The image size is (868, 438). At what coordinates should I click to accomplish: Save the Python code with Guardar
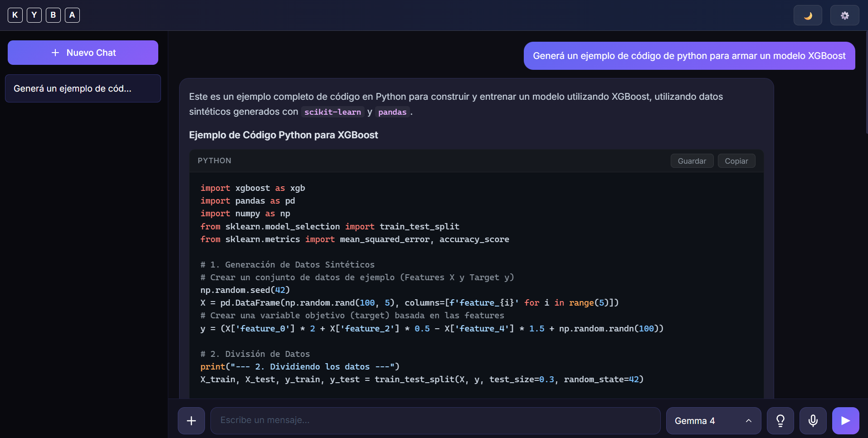click(x=692, y=161)
